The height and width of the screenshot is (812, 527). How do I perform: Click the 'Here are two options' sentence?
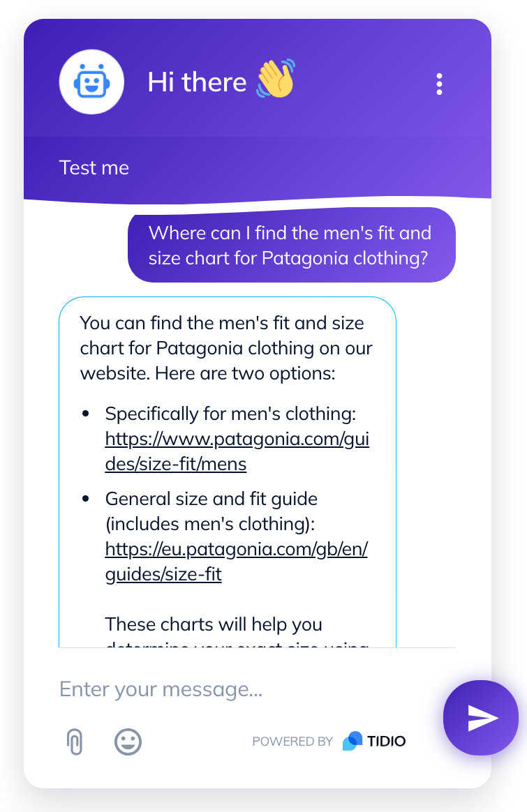tap(245, 373)
